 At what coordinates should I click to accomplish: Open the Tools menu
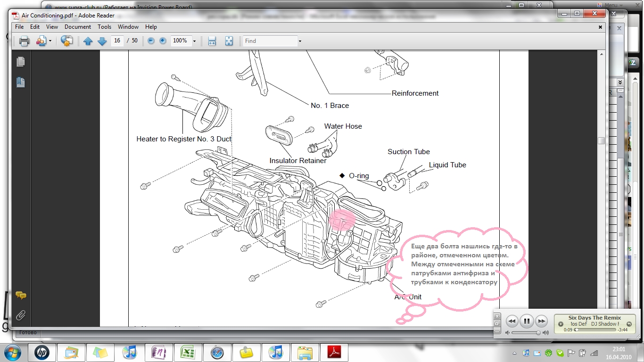(104, 27)
